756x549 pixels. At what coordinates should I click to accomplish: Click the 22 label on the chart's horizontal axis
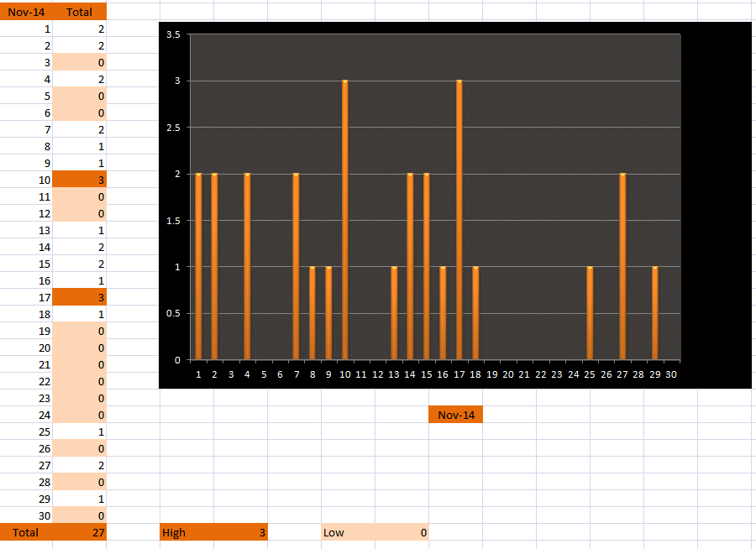pyautogui.click(x=540, y=374)
